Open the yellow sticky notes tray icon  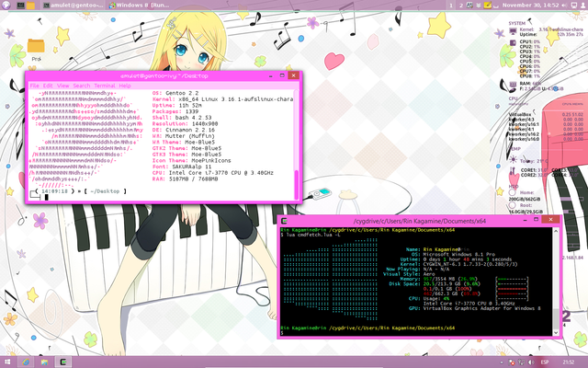coord(488,6)
